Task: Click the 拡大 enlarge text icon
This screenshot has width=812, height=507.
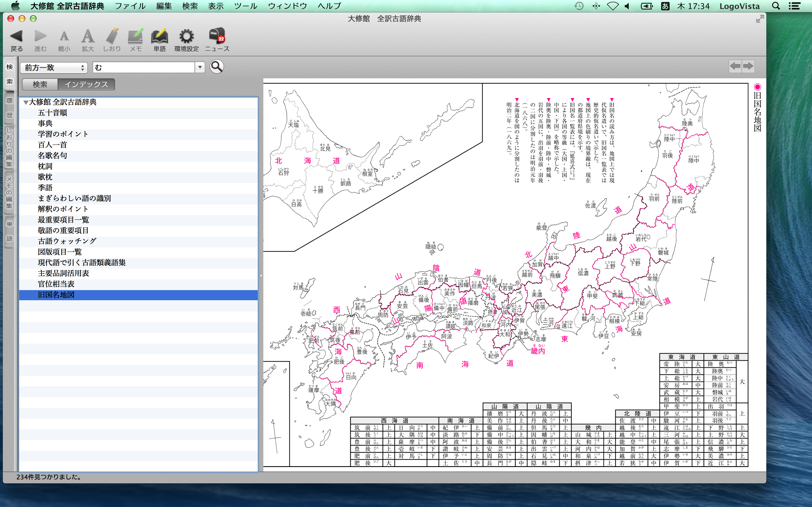Action: (88, 36)
